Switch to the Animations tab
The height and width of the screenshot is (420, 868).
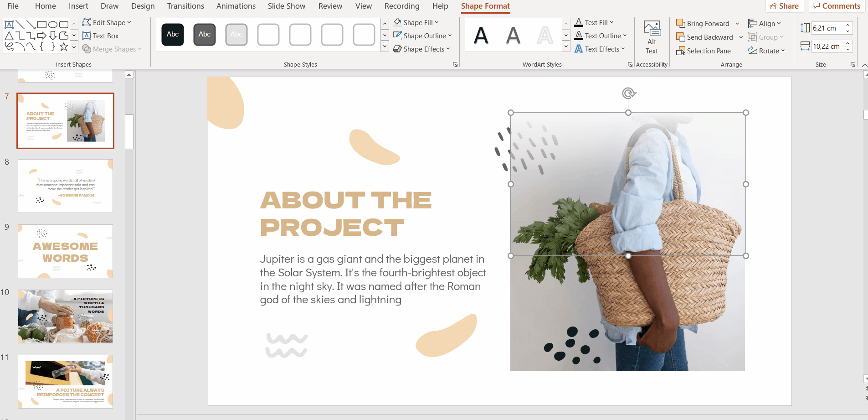point(236,6)
